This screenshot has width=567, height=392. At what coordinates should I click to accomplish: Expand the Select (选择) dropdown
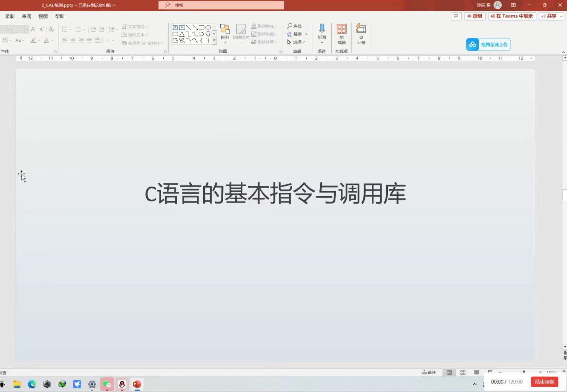coord(304,42)
